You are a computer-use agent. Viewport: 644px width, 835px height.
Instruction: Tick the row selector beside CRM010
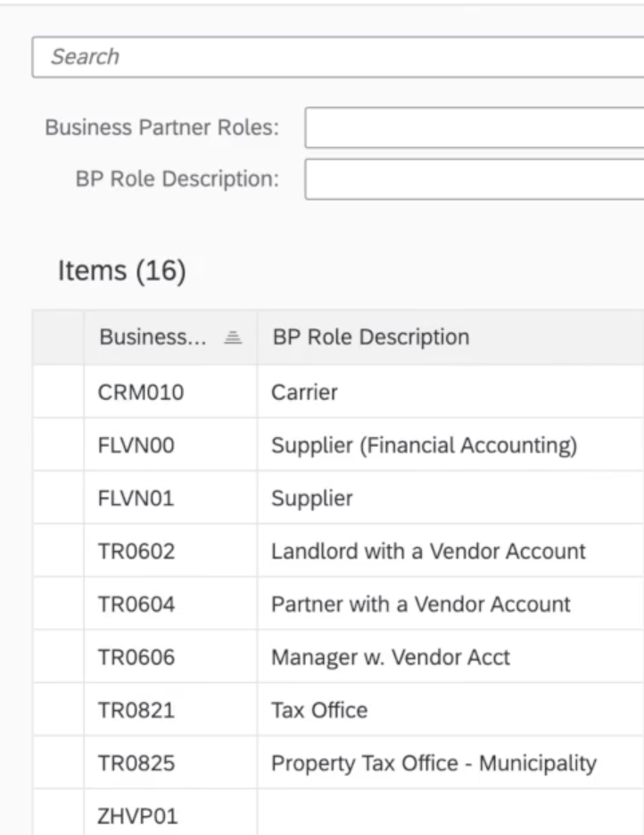click(58, 392)
